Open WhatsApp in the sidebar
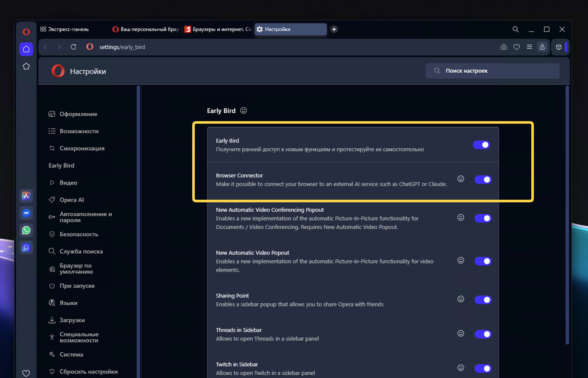Viewport: 588px width, 378px height. click(x=26, y=230)
